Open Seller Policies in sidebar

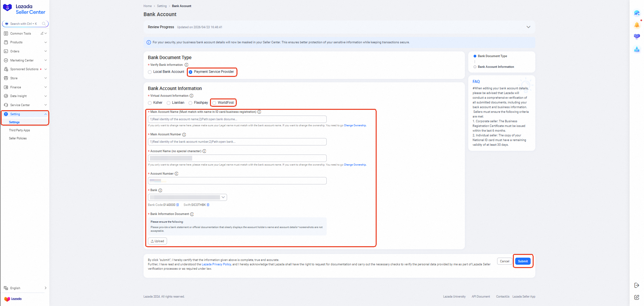[18, 138]
